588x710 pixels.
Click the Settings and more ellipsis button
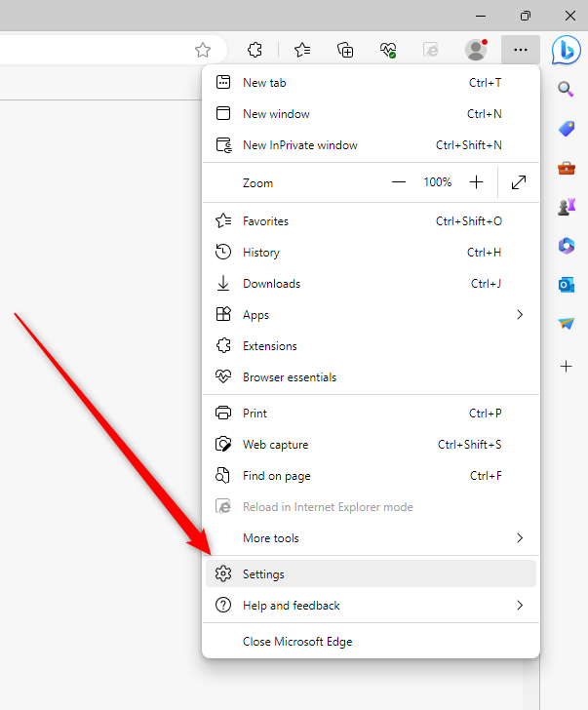[521, 50]
